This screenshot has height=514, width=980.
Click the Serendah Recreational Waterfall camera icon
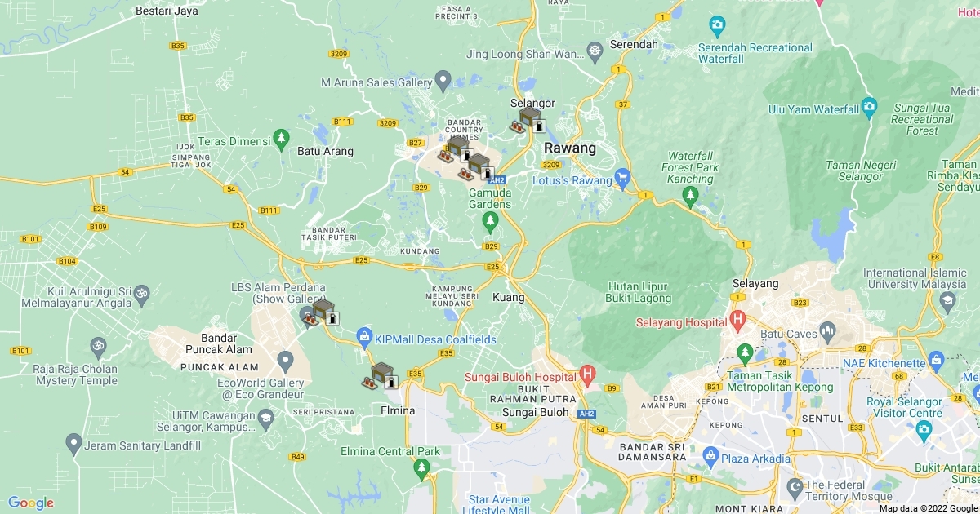tap(717, 25)
